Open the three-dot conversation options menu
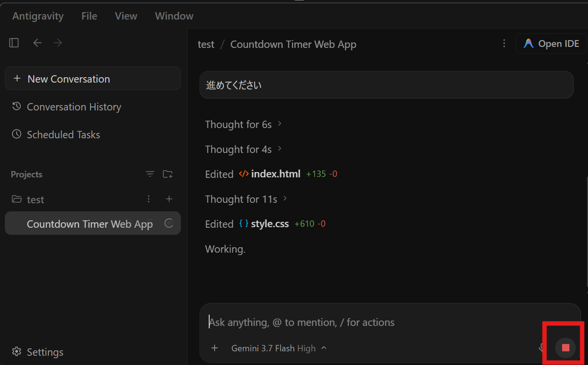 pyautogui.click(x=504, y=43)
